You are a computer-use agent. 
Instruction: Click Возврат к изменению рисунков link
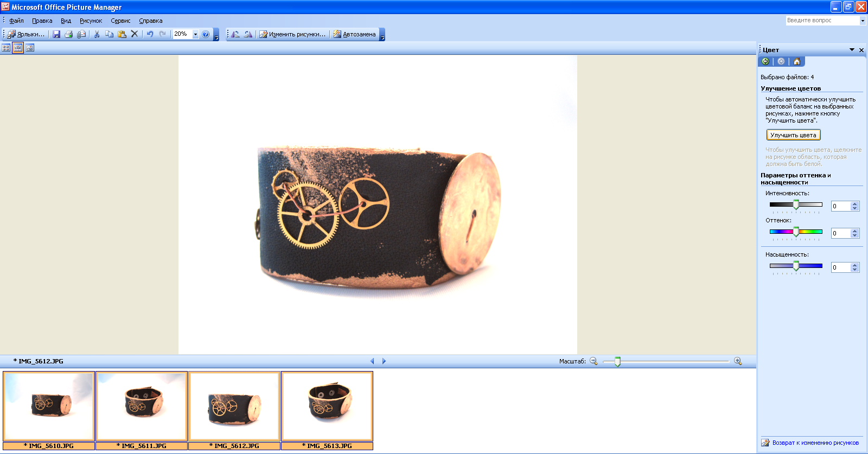click(815, 443)
